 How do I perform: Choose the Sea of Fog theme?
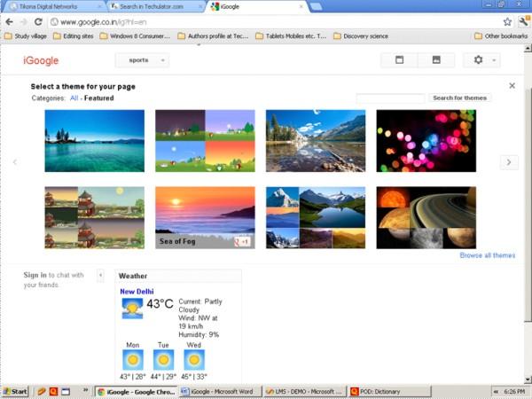click(206, 217)
